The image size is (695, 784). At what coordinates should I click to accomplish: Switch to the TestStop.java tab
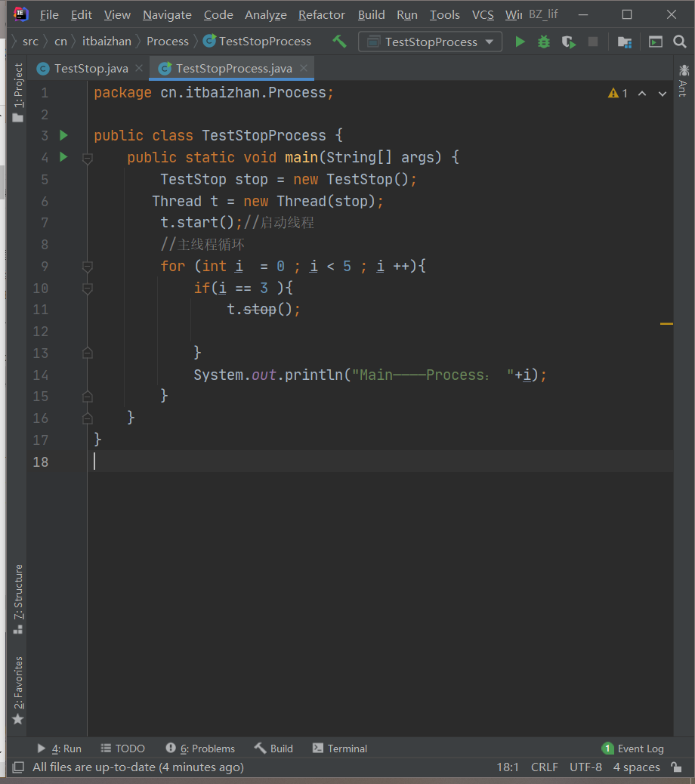[x=91, y=69]
